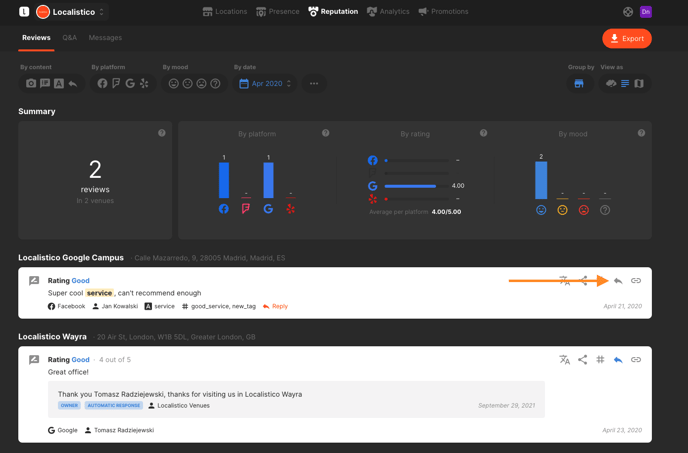Click Facebook rating bar in By rating
Image resolution: width=688 pixels, height=453 pixels.
tap(417, 161)
